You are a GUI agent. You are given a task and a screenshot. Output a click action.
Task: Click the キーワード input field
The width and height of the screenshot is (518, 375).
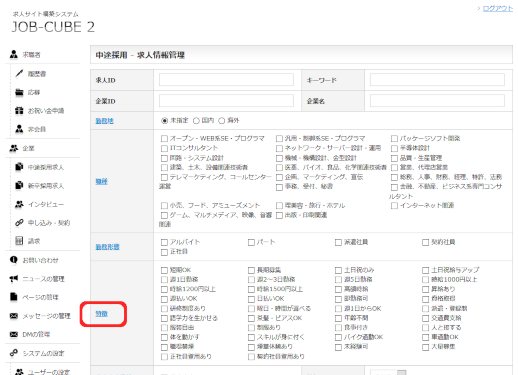pos(437,80)
